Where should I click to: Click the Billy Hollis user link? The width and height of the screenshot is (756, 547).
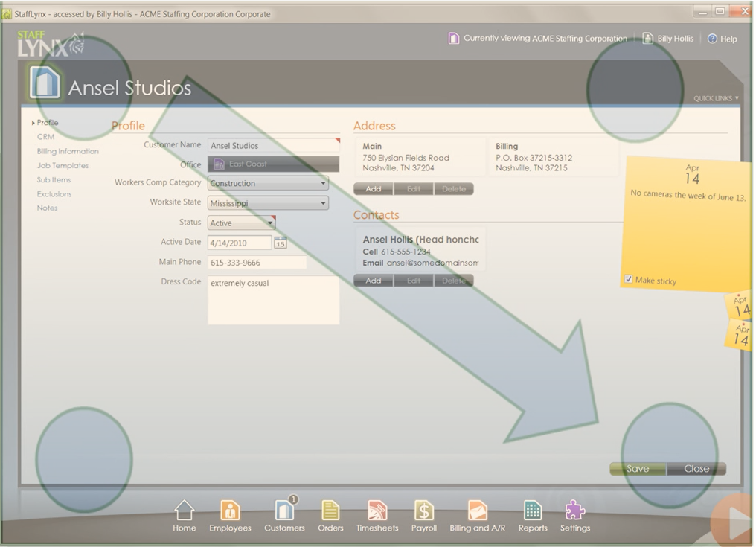click(675, 39)
